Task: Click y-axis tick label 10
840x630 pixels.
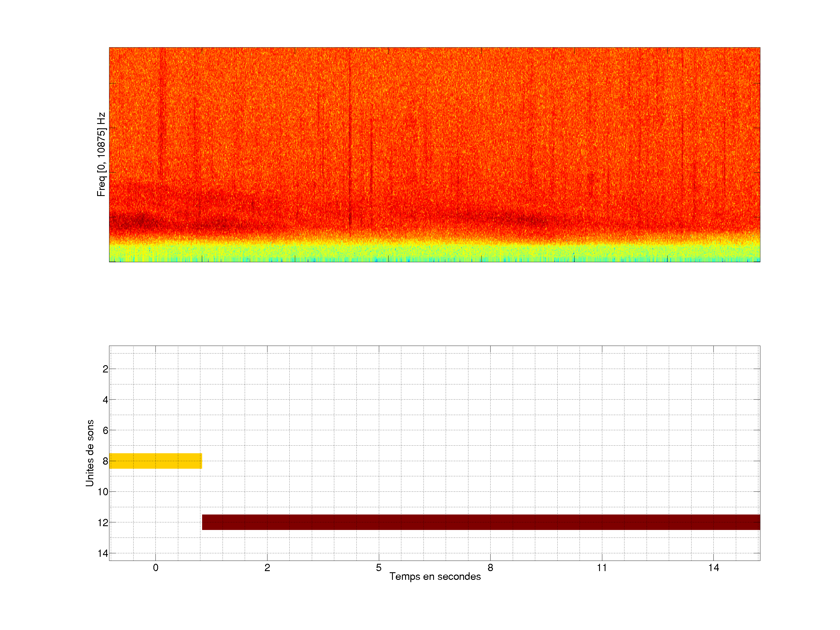Action: (103, 492)
